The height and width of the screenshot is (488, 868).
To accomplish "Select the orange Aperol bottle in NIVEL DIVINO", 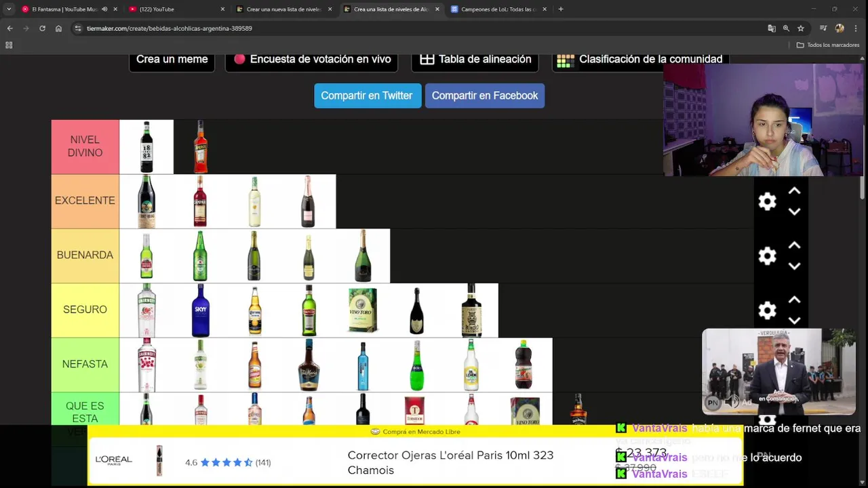I will click(200, 147).
